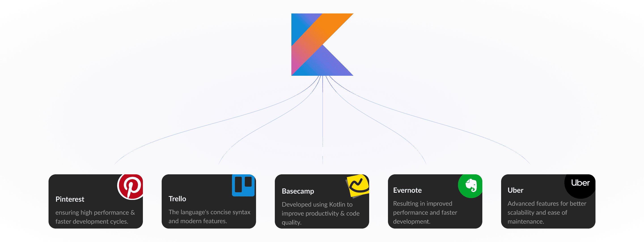The height and width of the screenshot is (242, 644).
Task: Click text "ensuring high performance & faster development cycles."
Action: pyautogui.click(x=95, y=217)
